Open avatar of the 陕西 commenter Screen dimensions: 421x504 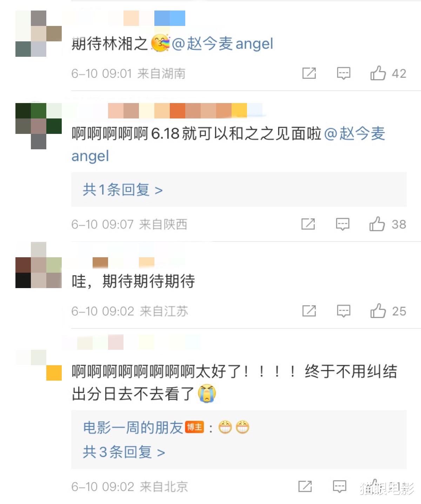[x=39, y=126]
